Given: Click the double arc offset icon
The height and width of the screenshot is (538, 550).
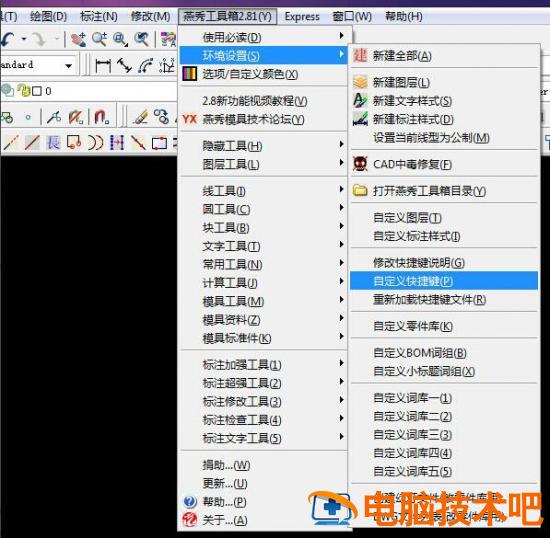Looking at the screenshot, I should pyautogui.click(x=95, y=143).
